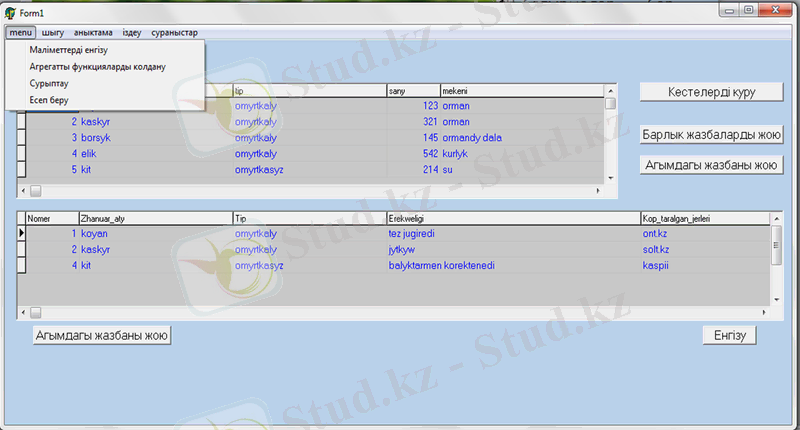The width and height of the screenshot is (800, 430).
Task: Click omyrtkasyz cell in lower grid
Action: pos(310,265)
